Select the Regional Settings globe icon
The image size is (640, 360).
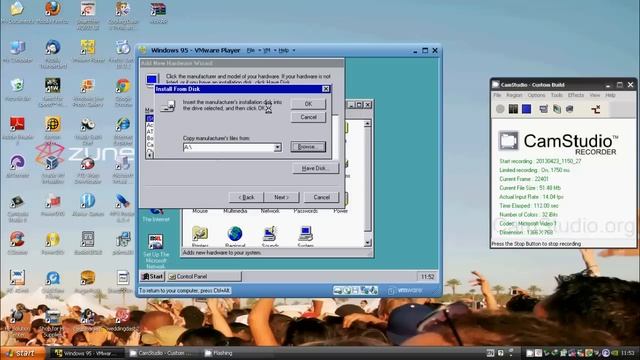[x=235, y=234]
